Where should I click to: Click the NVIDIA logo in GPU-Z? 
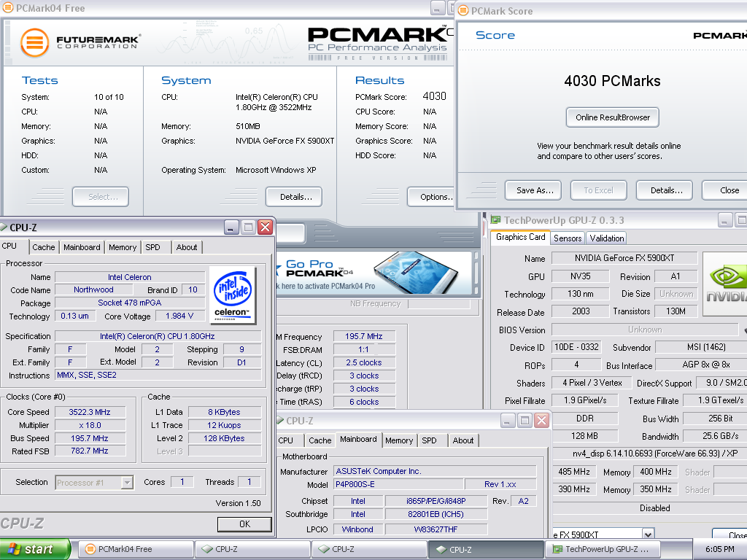[725, 284]
